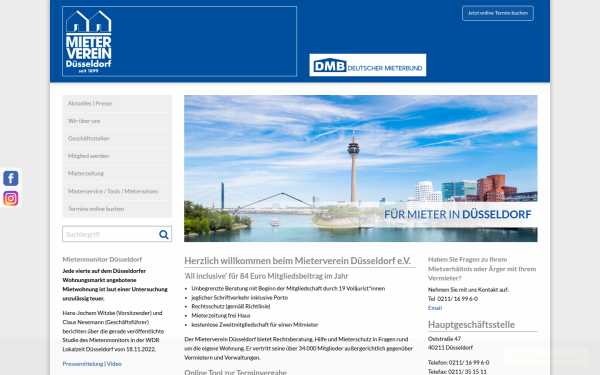
Task: Click 'Unbegrenzte Beratung mit Beginn' bullet
Action: tap(288, 289)
